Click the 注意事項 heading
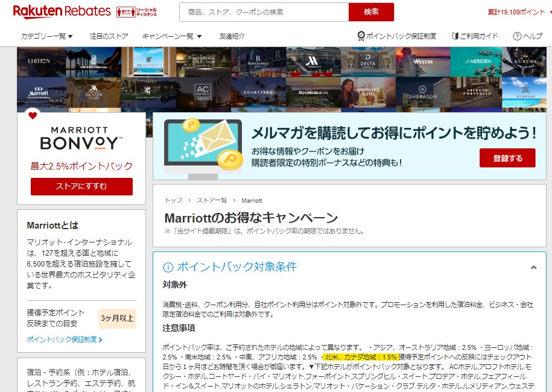 (179, 328)
